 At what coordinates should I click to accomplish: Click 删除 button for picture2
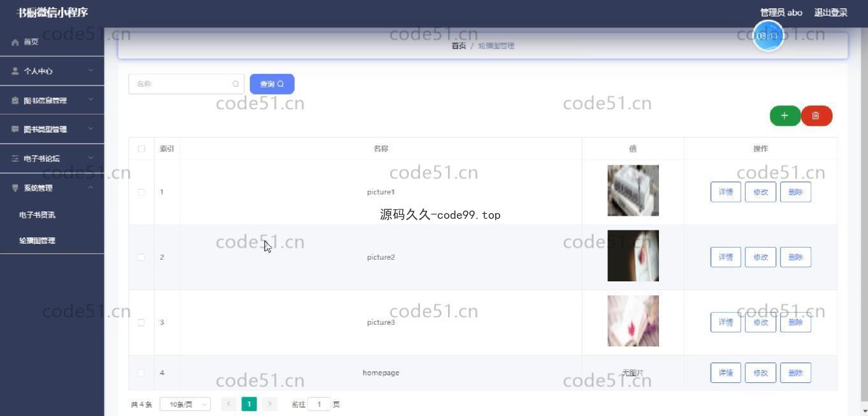click(x=795, y=257)
